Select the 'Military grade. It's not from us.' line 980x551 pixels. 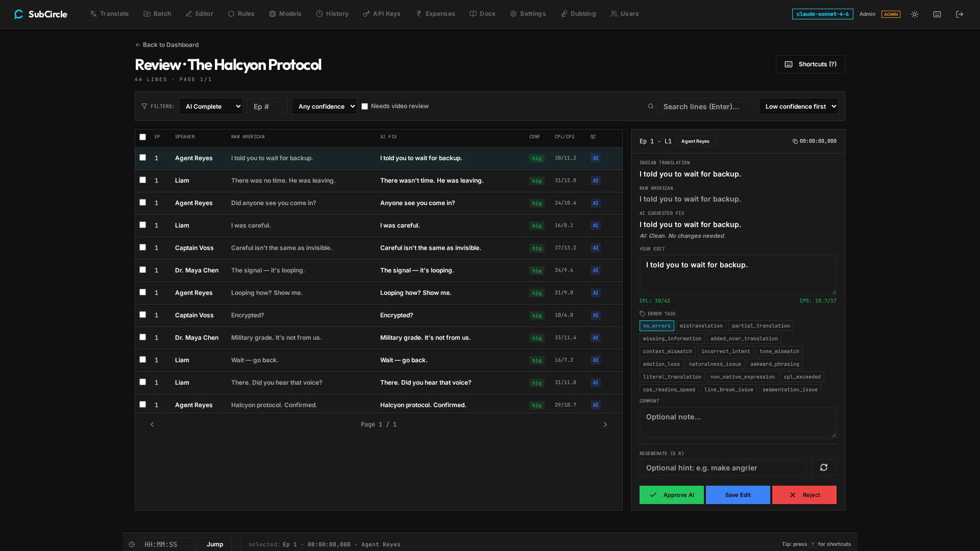pyautogui.click(x=379, y=338)
